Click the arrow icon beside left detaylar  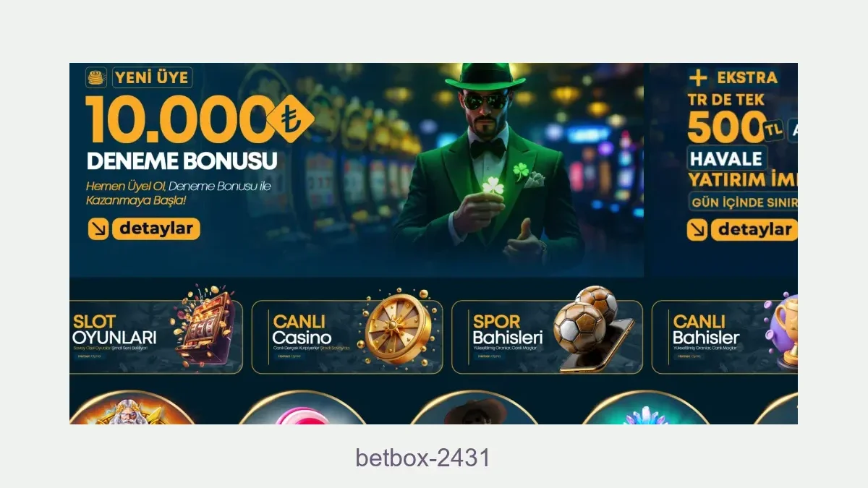pos(98,229)
